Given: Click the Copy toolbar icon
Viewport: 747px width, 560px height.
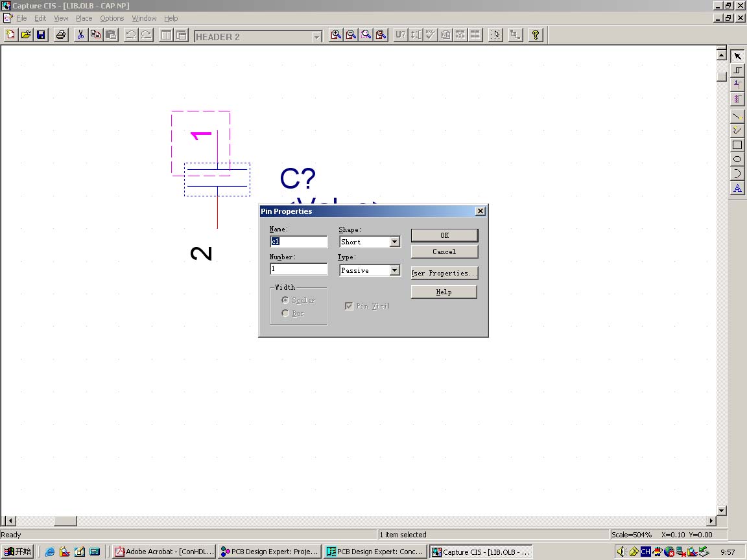Looking at the screenshot, I should [x=96, y=35].
